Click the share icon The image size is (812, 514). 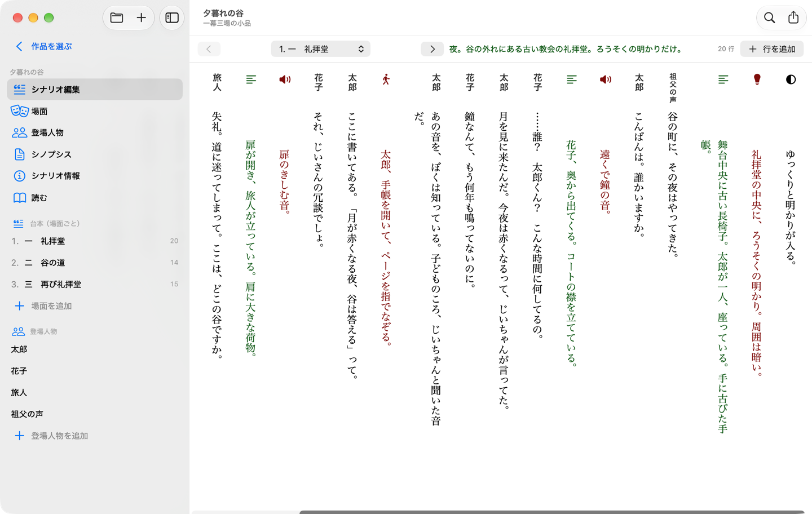(793, 18)
